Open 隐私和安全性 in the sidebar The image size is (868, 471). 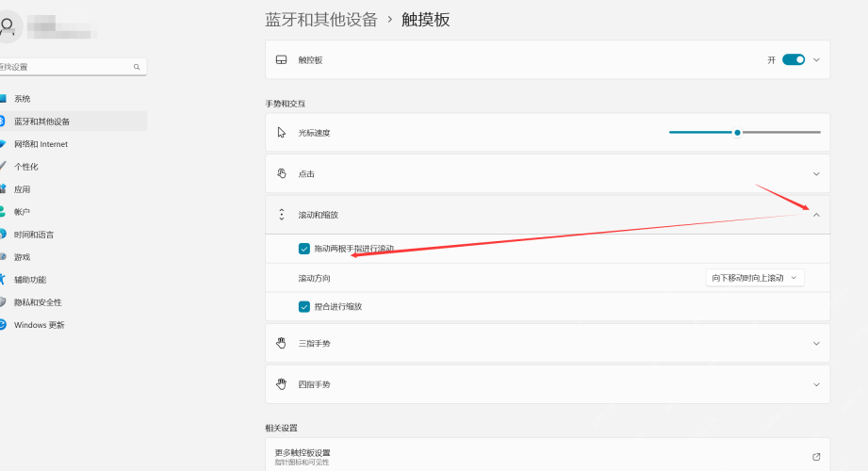(74, 302)
